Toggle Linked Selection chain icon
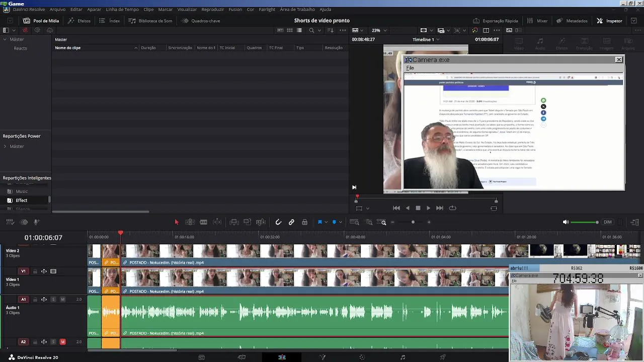Viewport: 644px width, 362px height. pyautogui.click(x=291, y=222)
